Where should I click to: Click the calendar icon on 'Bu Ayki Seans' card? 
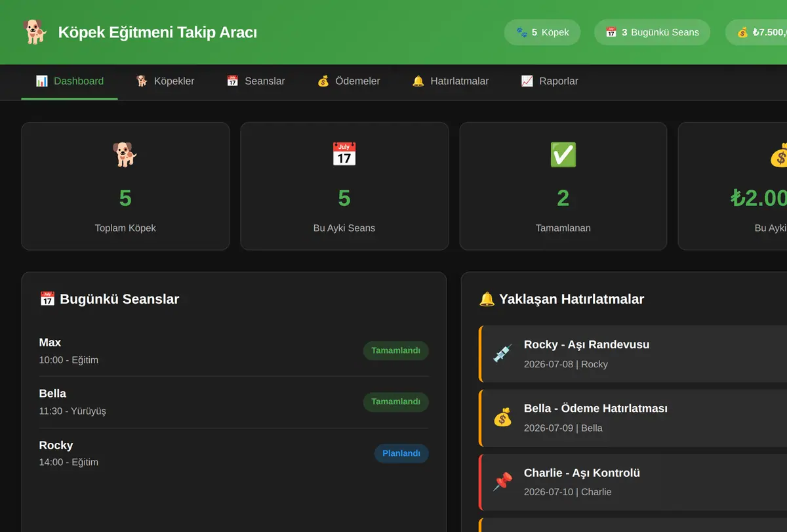click(344, 155)
